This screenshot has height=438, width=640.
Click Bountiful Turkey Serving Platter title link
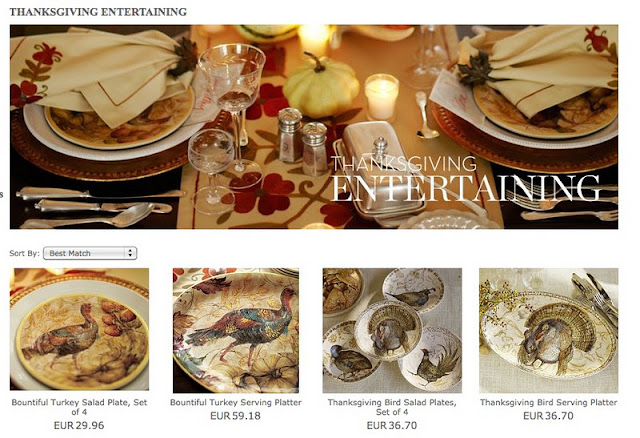click(236, 402)
